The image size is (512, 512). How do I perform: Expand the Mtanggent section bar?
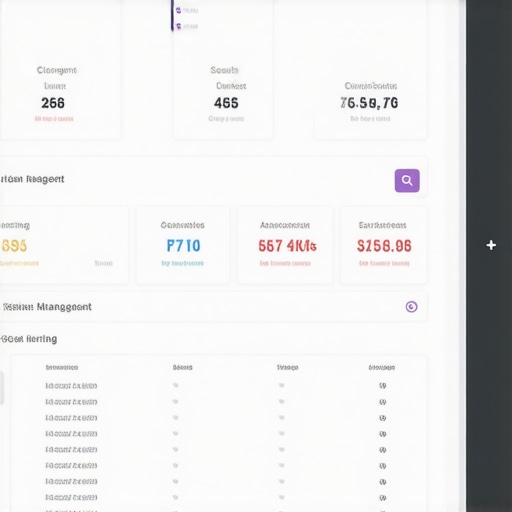213,307
